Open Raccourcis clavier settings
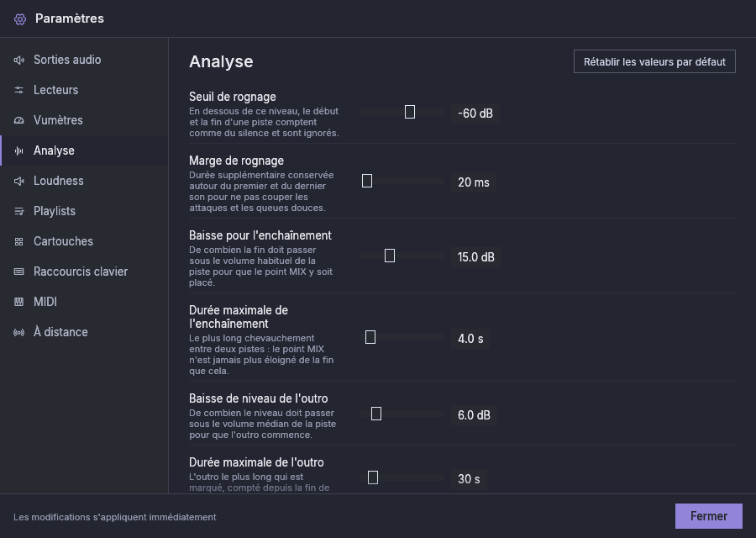 [x=84, y=272]
